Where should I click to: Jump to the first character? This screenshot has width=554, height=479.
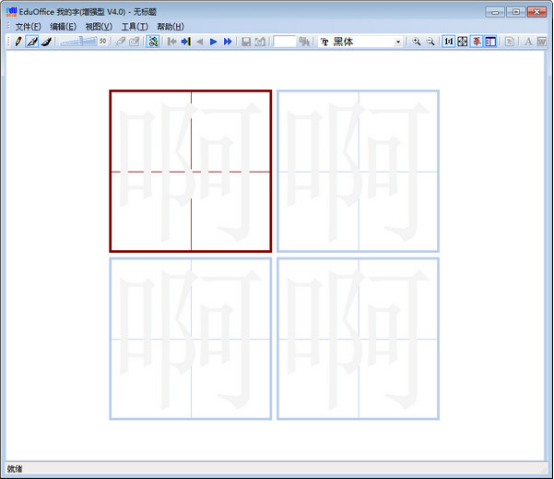coord(172,42)
